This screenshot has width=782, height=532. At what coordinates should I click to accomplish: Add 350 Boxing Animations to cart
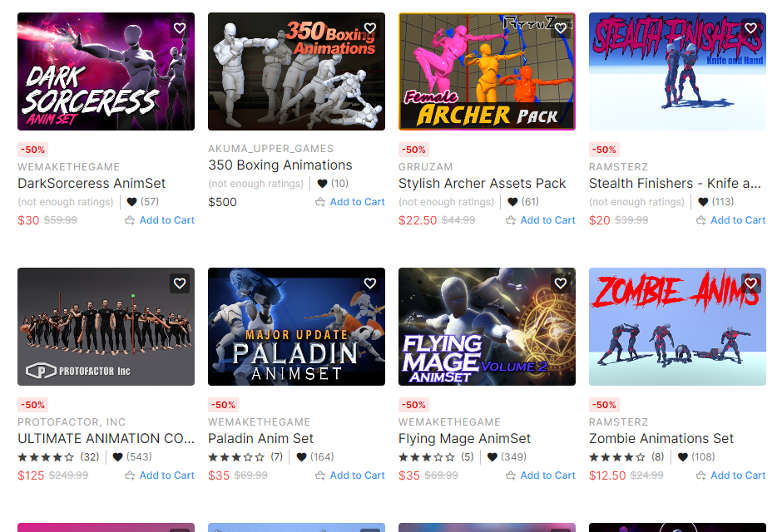(350, 202)
